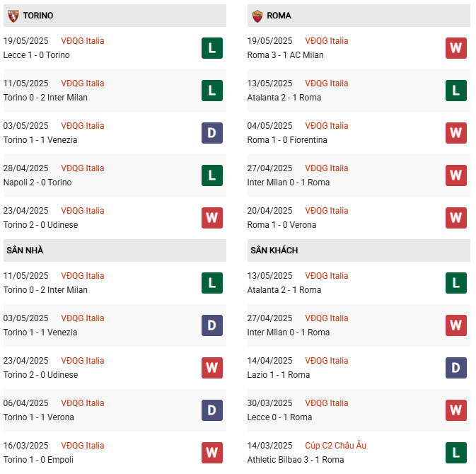Open the Cúp C2 Châu Âu league link
Screen dimensions: 476x474
tap(336, 446)
